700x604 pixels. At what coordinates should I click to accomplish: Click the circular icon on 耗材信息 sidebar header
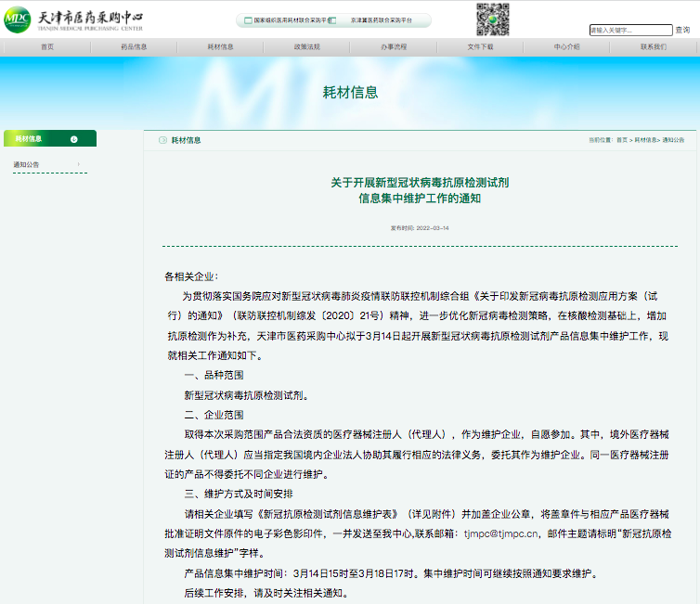73,139
